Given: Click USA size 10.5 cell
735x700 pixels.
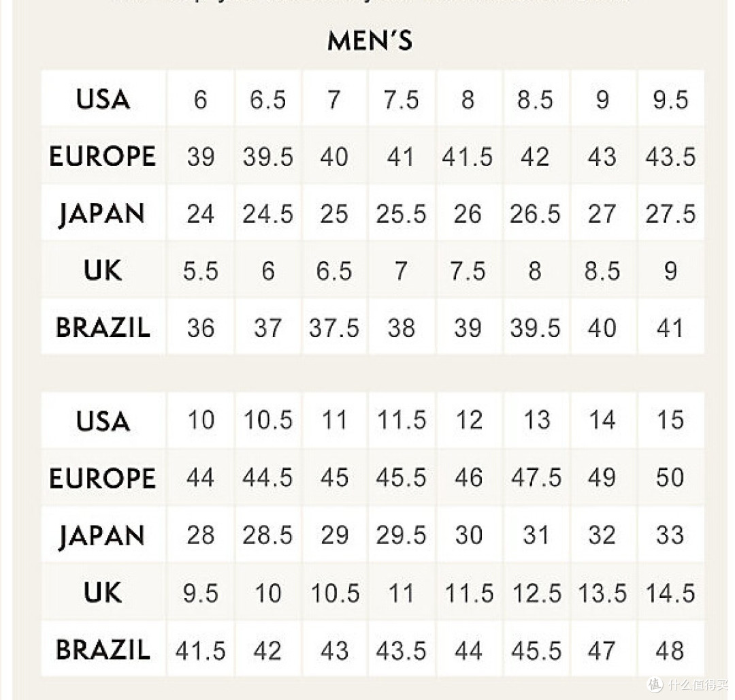Looking at the screenshot, I should 267,419.
